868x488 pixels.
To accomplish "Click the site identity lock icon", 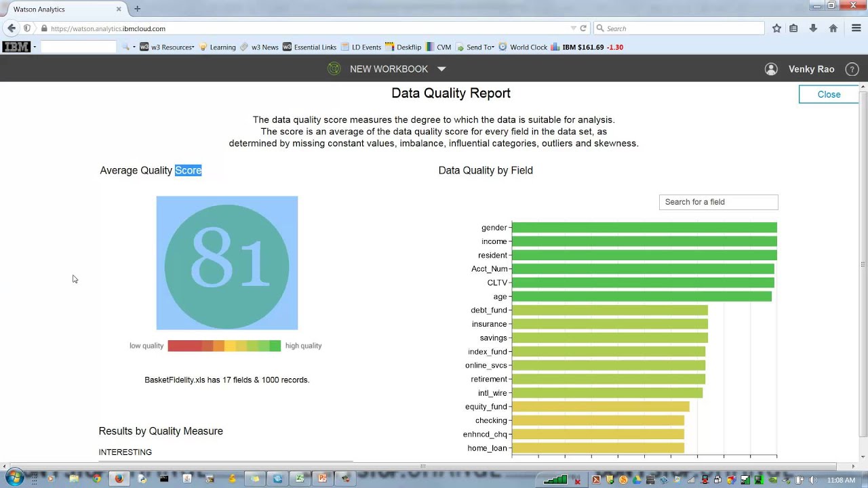I will point(44,28).
